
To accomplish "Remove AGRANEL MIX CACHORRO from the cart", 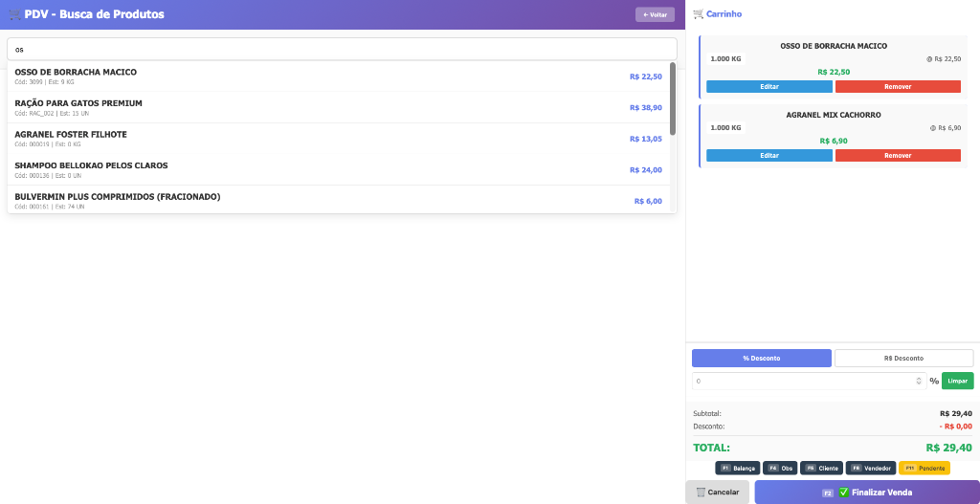I will click(897, 156).
